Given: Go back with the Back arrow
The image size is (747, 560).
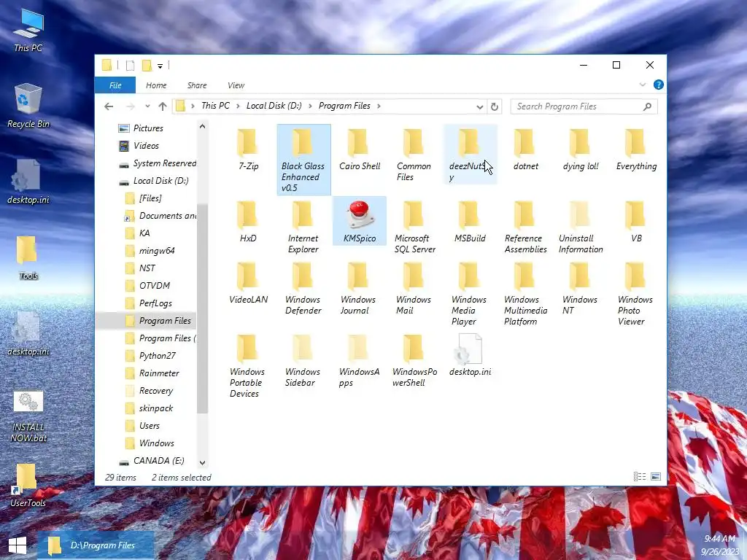Looking at the screenshot, I should (x=109, y=106).
